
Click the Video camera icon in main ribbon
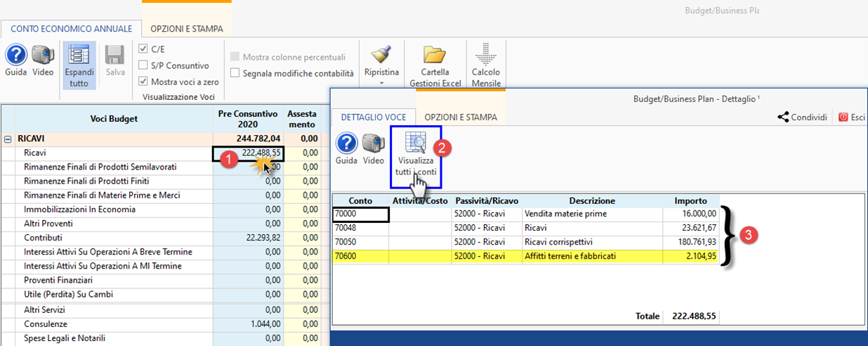coord(43,56)
